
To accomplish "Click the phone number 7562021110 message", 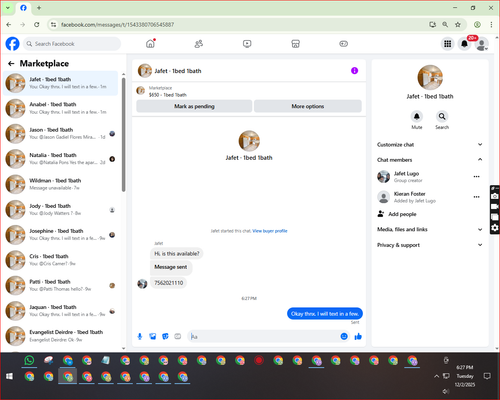I will (x=169, y=283).
